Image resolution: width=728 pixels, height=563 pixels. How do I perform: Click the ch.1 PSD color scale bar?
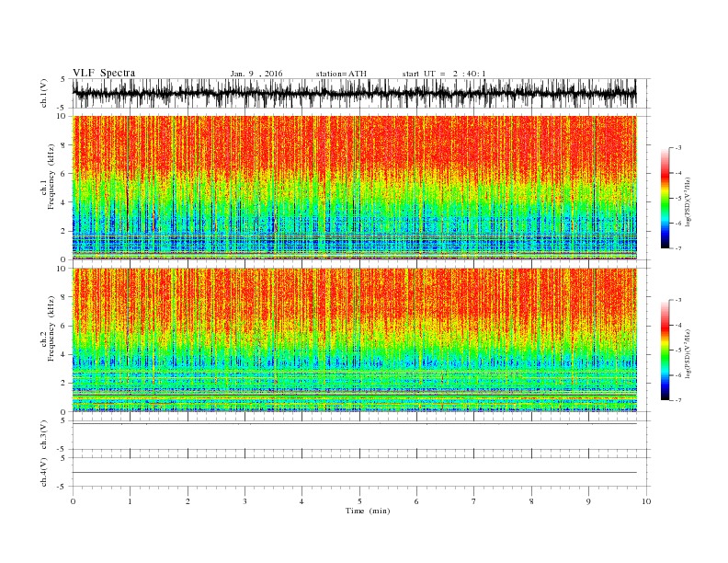(665, 198)
